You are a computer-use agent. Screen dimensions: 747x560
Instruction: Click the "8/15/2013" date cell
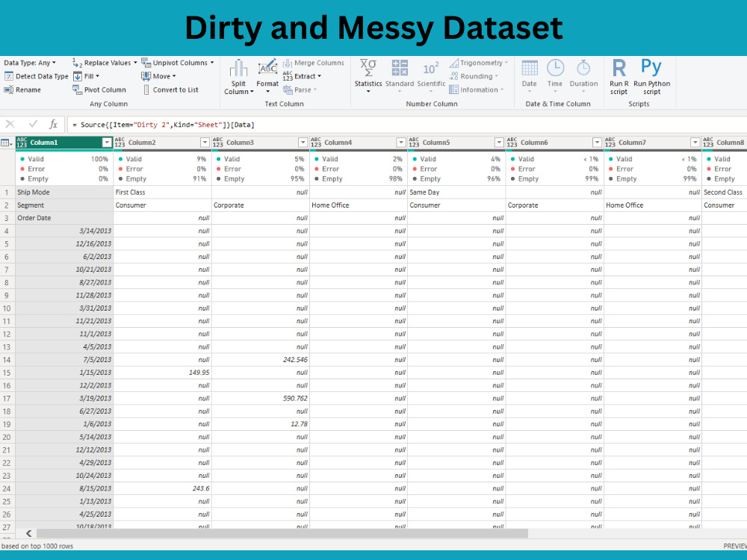click(63, 488)
